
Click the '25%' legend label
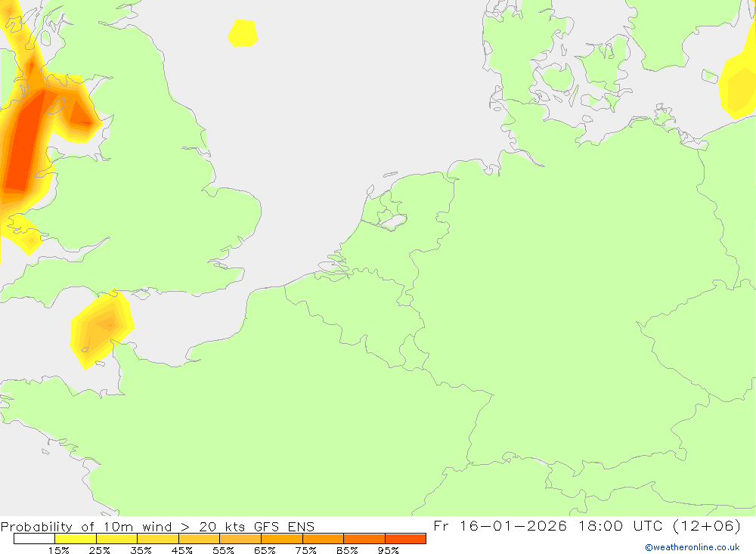click(99, 550)
